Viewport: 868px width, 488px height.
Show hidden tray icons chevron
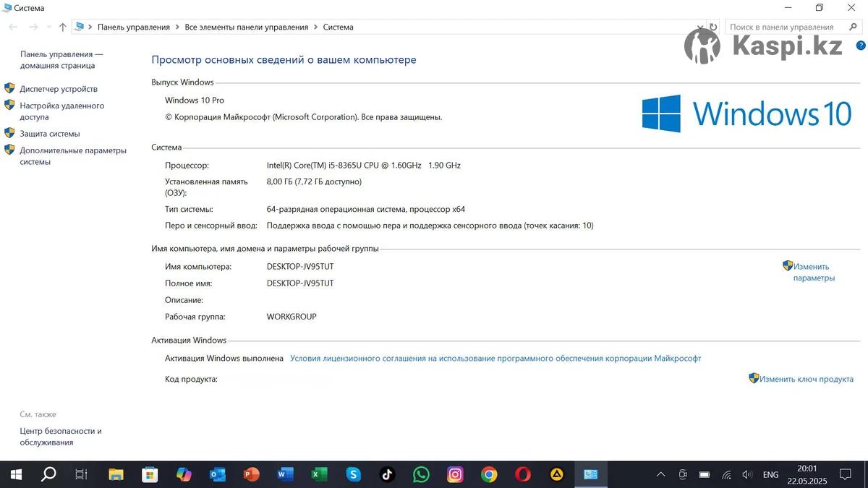pyautogui.click(x=660, y=475)
